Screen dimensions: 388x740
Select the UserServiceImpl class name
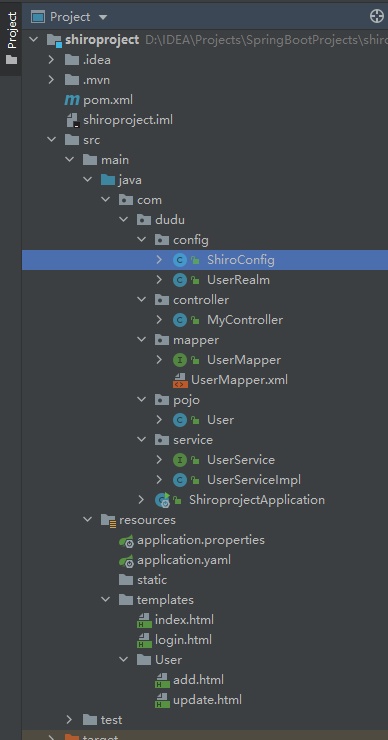[254, 479]
